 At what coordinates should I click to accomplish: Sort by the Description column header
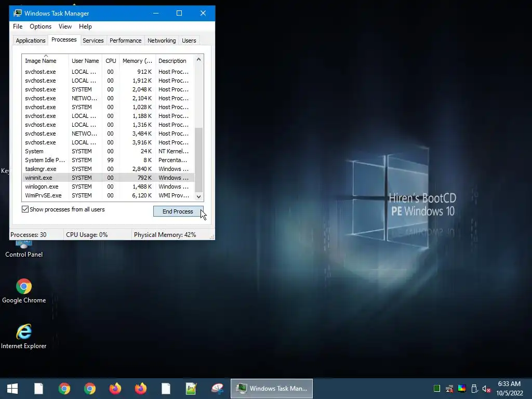coord(175,61)
